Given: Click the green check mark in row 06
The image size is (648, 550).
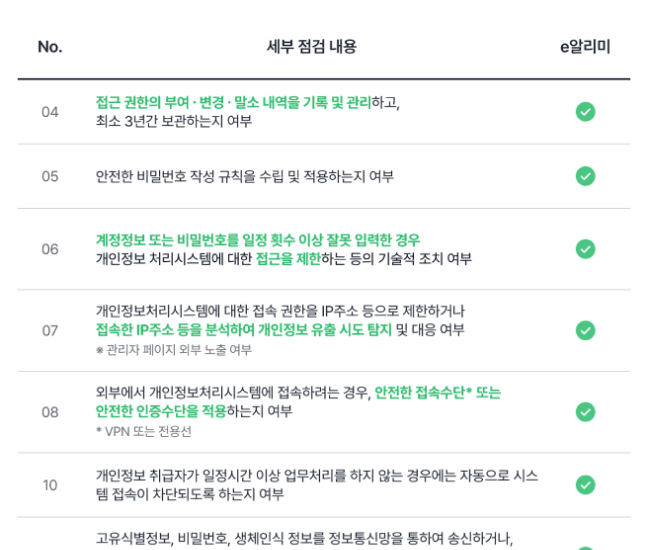Looking at the screenshot, I should click(585, 249).
